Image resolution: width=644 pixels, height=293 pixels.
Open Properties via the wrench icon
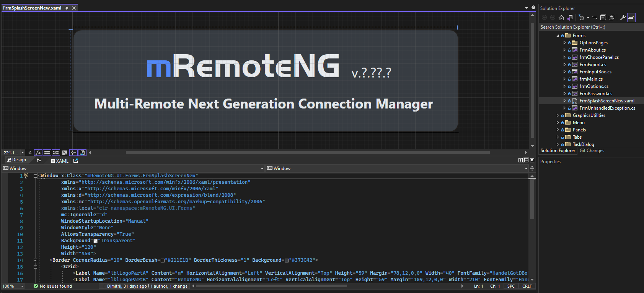[623, 18]
